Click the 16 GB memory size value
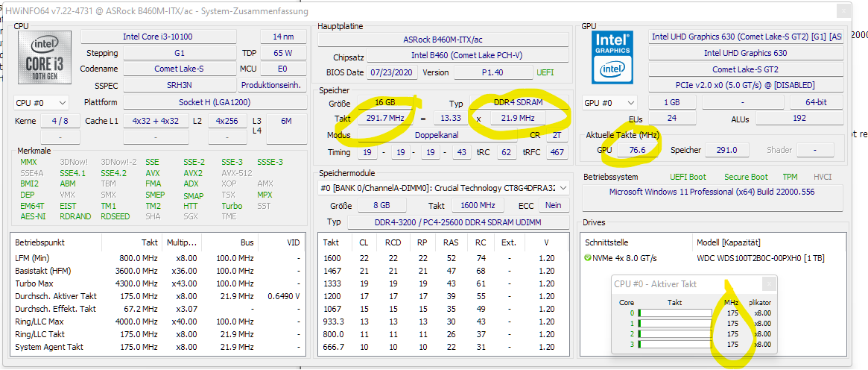Image resolution: width=868 pixels, height=370 pixels. pyautogui.click(x=384, y=103)
